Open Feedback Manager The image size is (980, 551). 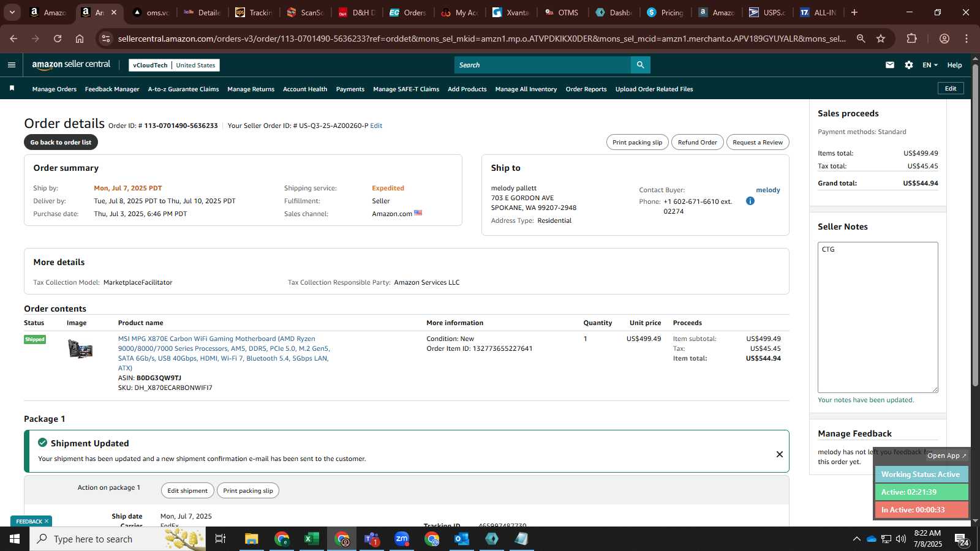[x=112, y=89]
